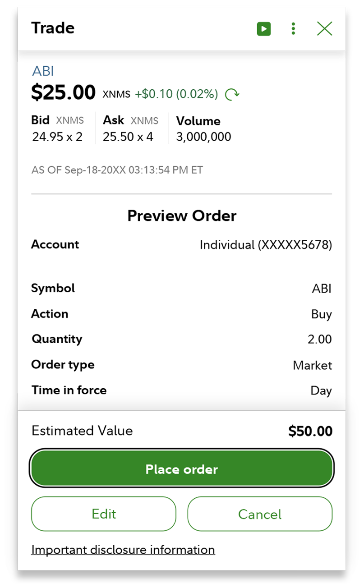Click the Buy action value

click(321, 314)
